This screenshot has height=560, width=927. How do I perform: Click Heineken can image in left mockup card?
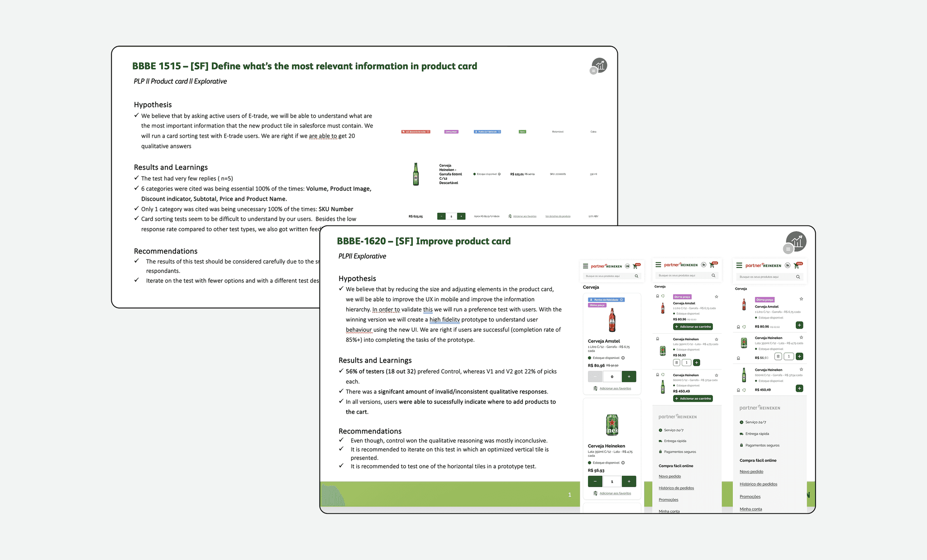click(612, 425)
